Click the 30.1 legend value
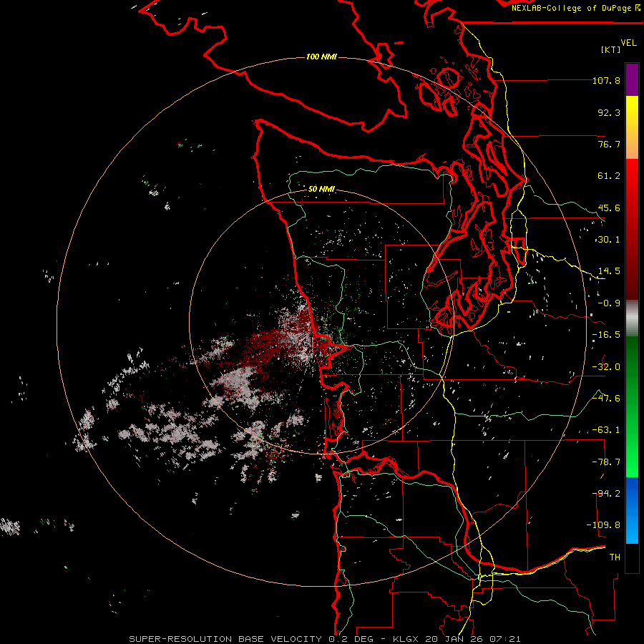Viewport: 644px width, 644px height. [609, 240]
